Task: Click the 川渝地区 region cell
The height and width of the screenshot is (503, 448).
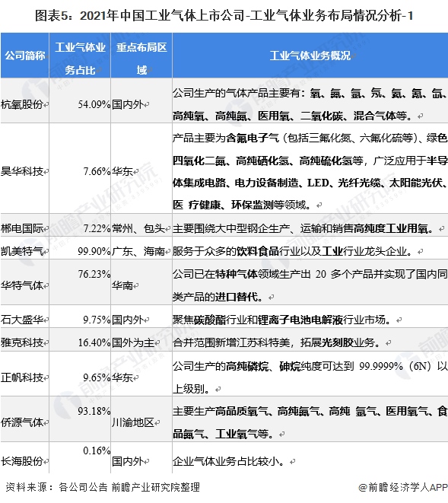Action: (133, 422)
